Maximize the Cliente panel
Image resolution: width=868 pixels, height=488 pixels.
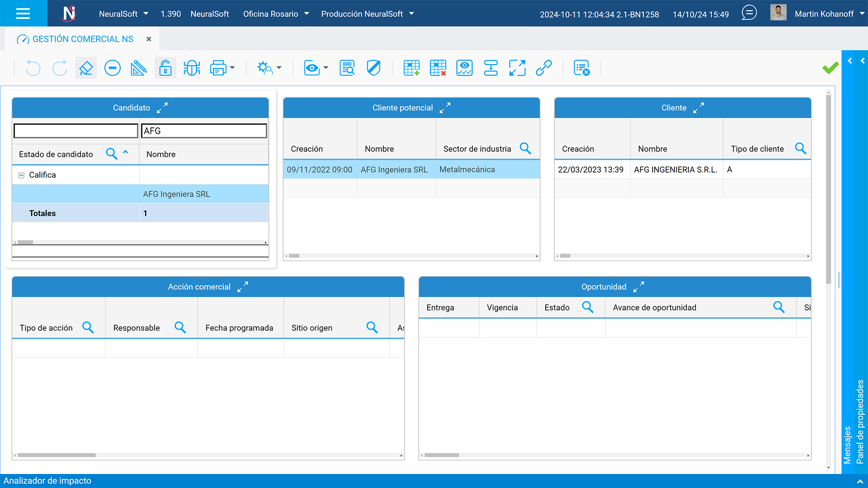point(698,108)
